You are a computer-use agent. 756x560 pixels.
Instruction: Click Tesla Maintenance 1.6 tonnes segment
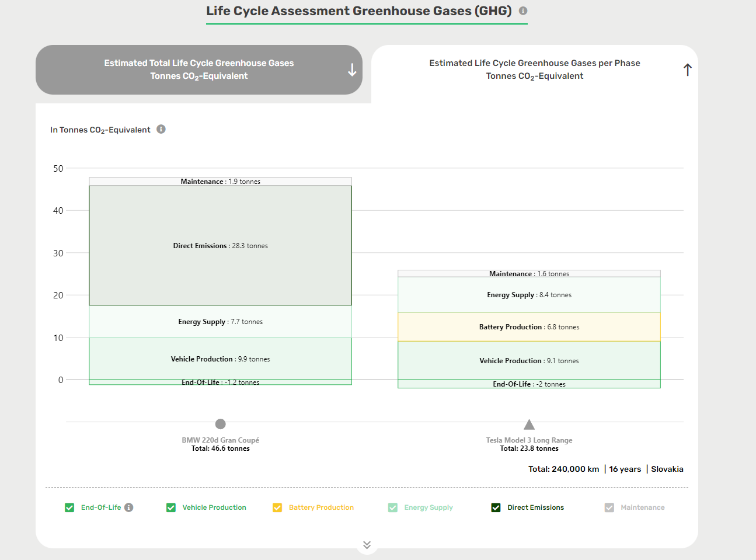point(529,273)
